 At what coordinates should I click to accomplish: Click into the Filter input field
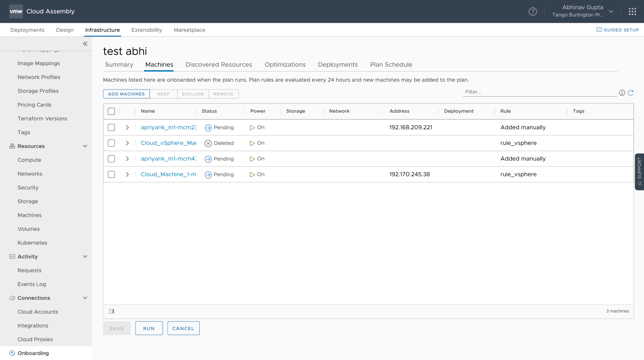click(x=540, y=92)
